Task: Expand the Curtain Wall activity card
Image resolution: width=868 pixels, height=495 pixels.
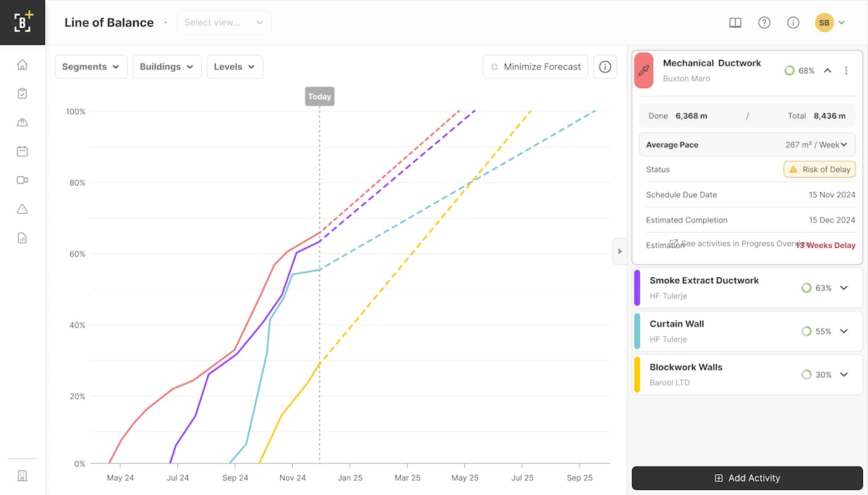Action: (845, 331)
